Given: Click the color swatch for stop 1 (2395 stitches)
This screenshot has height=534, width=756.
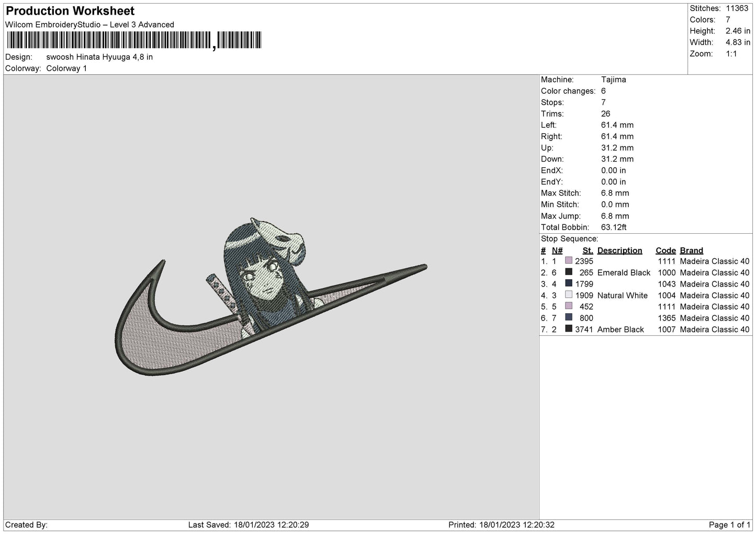Looking at the screenshot, I should (x=569, y=260).
